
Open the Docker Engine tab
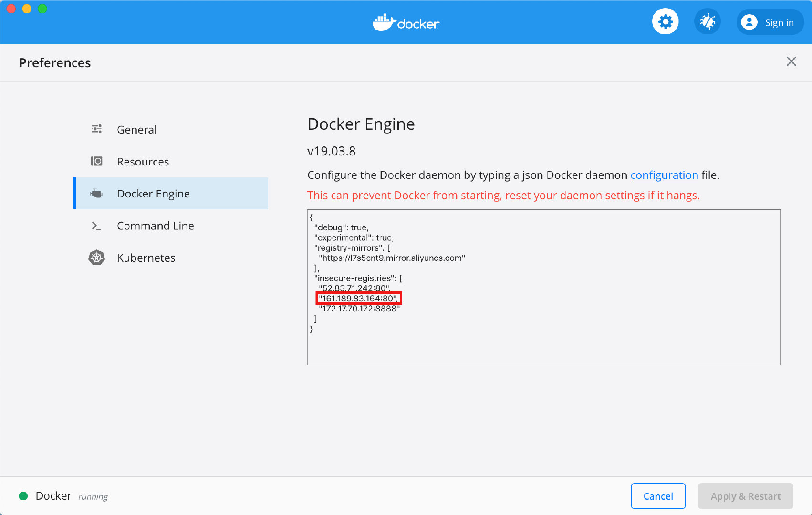point(171,193)
